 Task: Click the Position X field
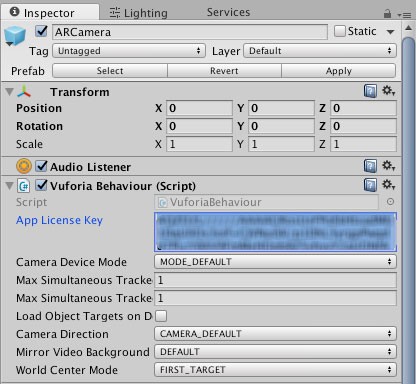point(199,108)
